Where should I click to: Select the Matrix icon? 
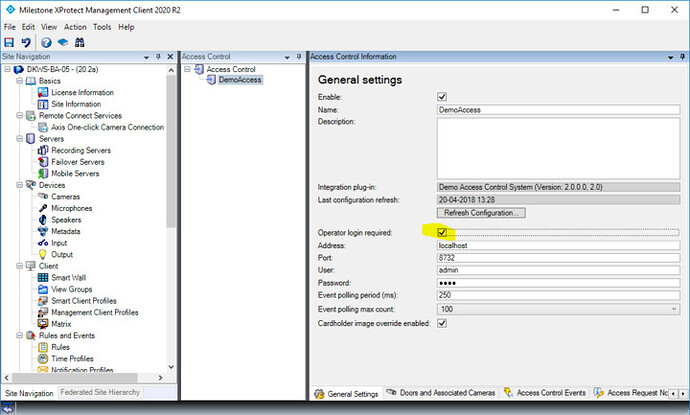pyautogui.click(x=43, y=324)
